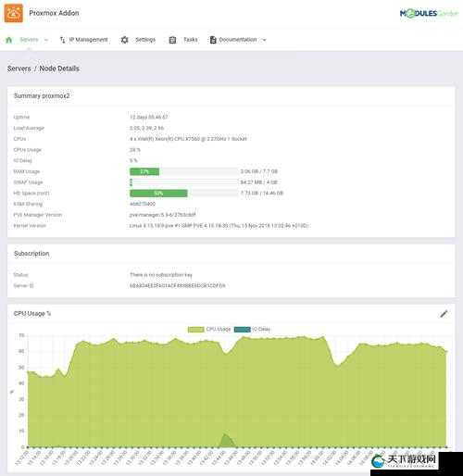
Task: Toggle the CPU Usage legend swatch
Action: [195, 330]
